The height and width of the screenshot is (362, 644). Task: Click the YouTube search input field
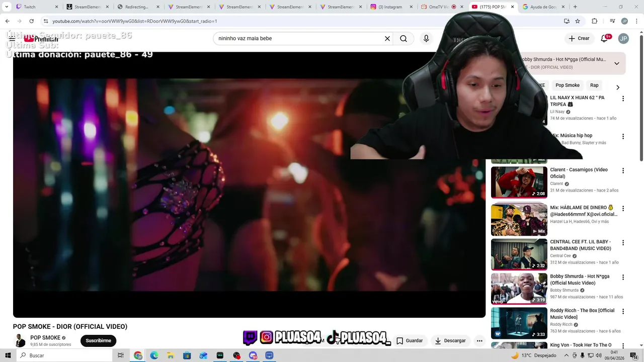[299, 39]
